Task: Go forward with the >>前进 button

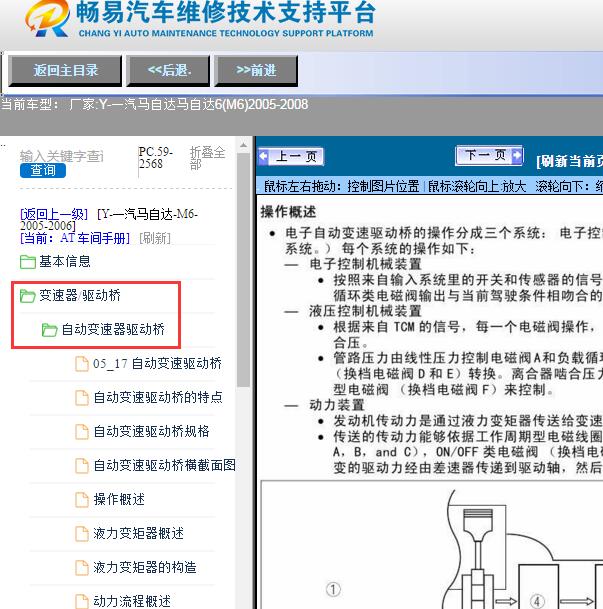Action: click(x=256, y=70)
